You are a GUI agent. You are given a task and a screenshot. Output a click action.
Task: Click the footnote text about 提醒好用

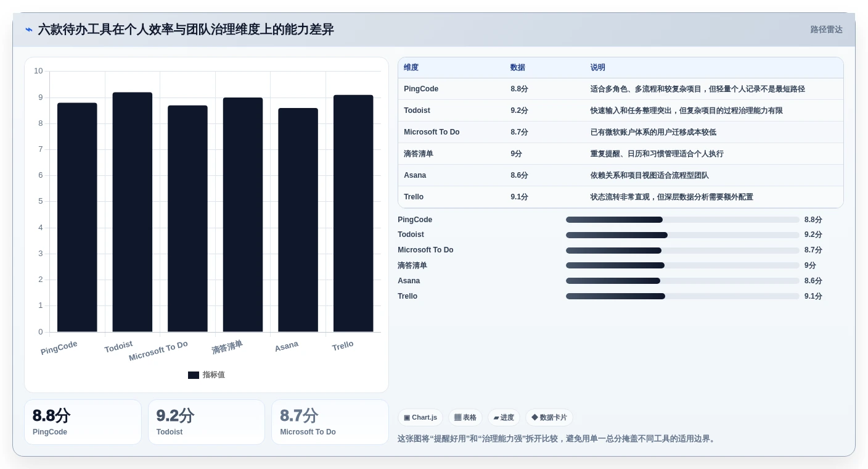557,439
